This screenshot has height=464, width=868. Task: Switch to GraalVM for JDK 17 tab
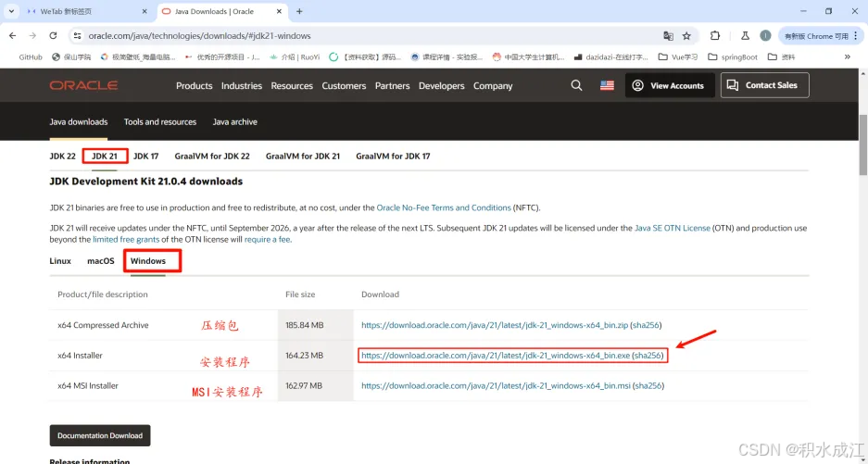click(x=393, y=157)
